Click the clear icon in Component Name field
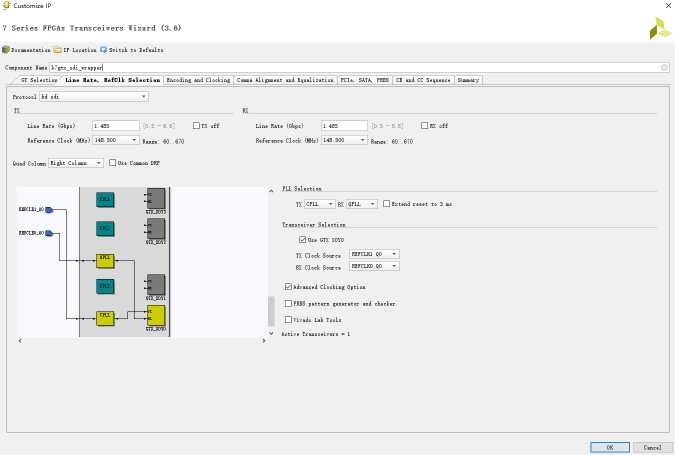Screen dimensions: 675x455 coord(664,67)
